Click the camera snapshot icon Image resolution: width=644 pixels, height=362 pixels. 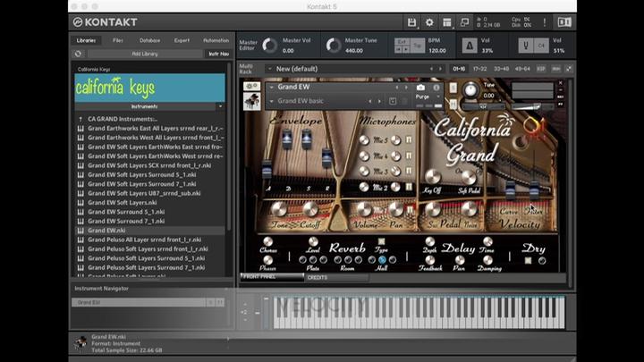point(420,88)
